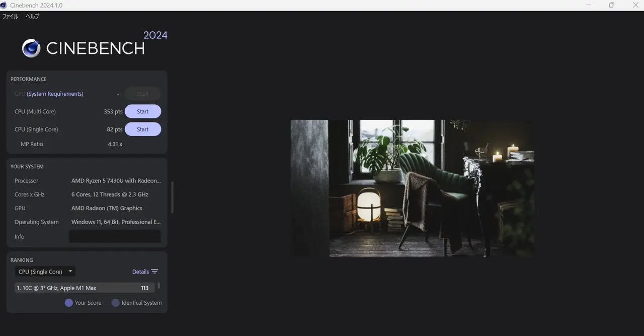Start the CPU (Multi Core) benchmark

click(x=143, y=111)
